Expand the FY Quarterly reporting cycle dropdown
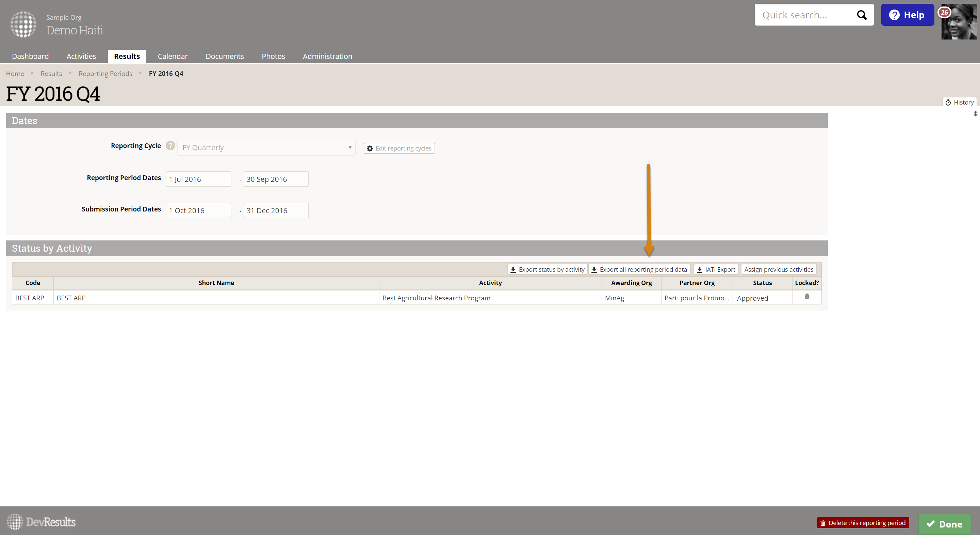This screenshot has width=980, height=535. click(x=266, y=148)
